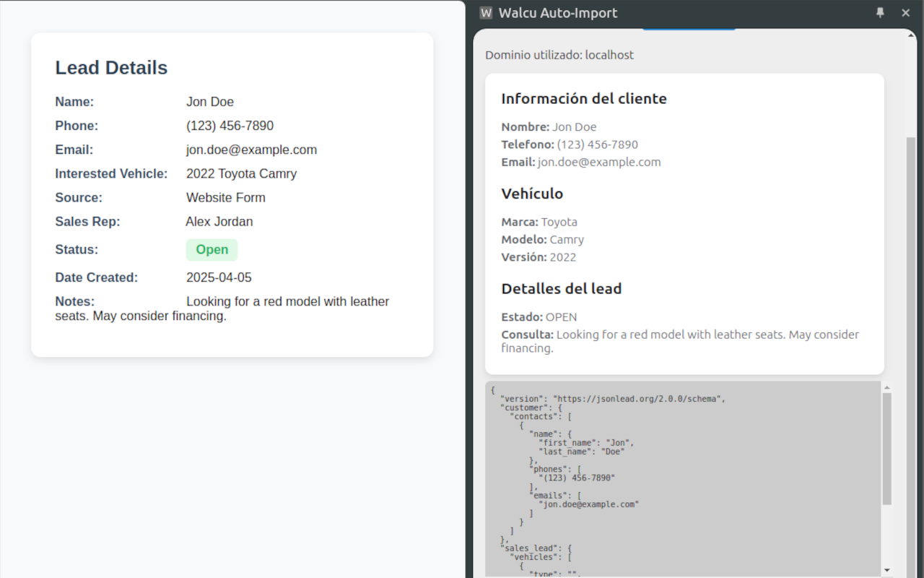
Task: Click the Vehículo section heading
Action: [x=532, y=194]
